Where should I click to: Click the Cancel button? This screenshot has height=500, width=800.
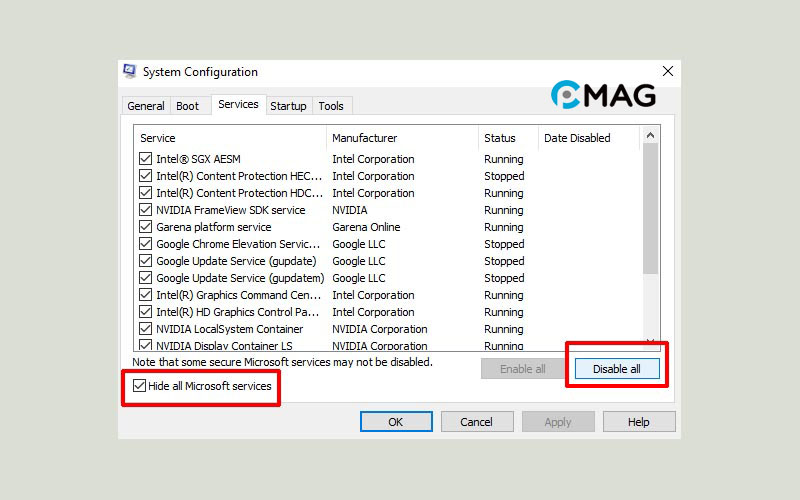pyautogui.click(x=477, y=422)
